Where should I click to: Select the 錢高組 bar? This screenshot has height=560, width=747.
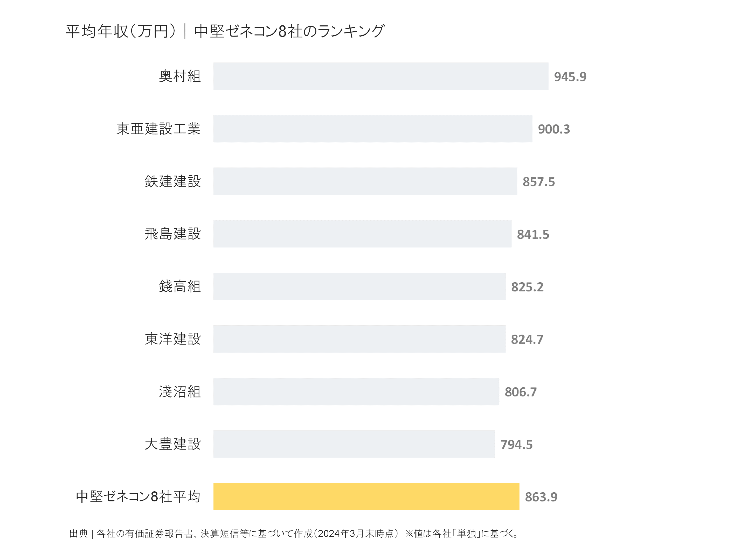tap(359, 286)
